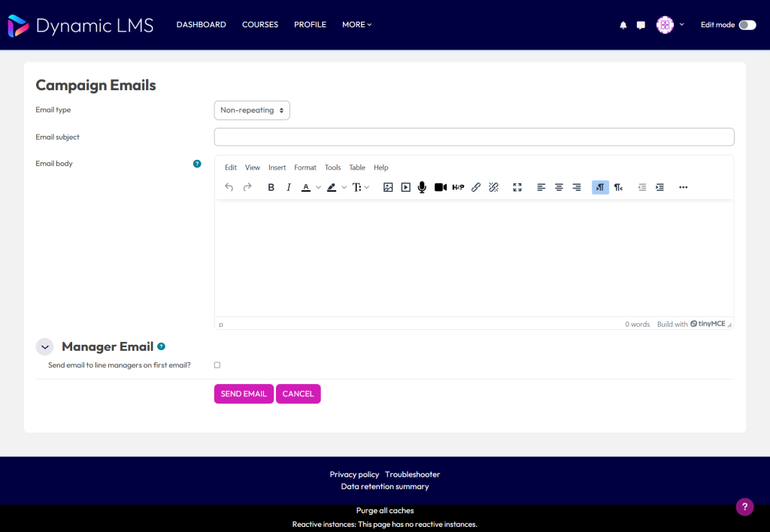770x532 pixels.
Task: Open Email body help icon
Action: click(x=197, y=164)
